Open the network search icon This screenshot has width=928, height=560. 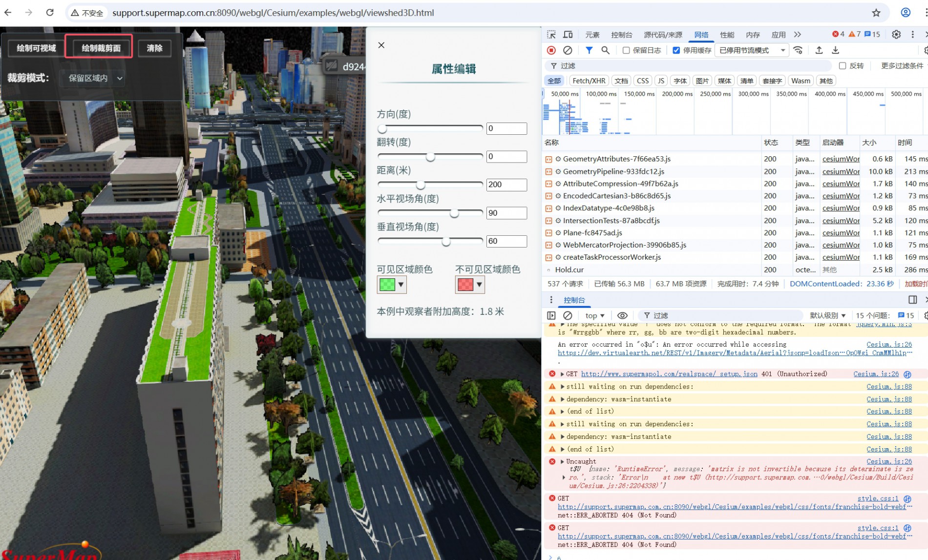coord(605,50)
